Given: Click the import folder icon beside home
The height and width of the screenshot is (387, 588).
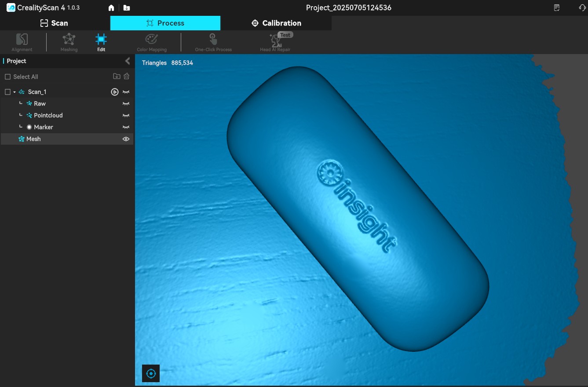Looking at the screenshot, I should (x=127, y=8).
